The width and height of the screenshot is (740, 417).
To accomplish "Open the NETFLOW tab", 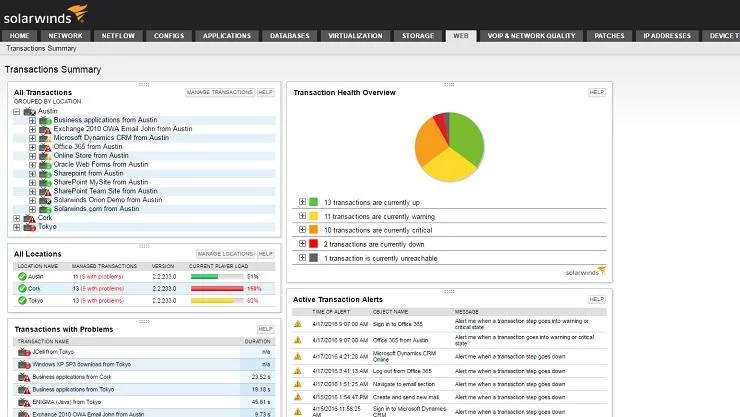I will 118,36.
